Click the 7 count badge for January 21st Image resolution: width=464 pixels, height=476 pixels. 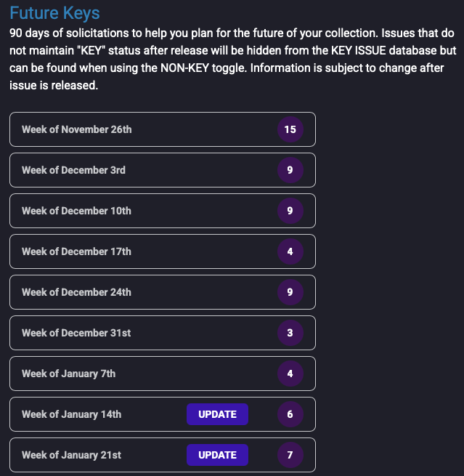(x=290, y=455)
